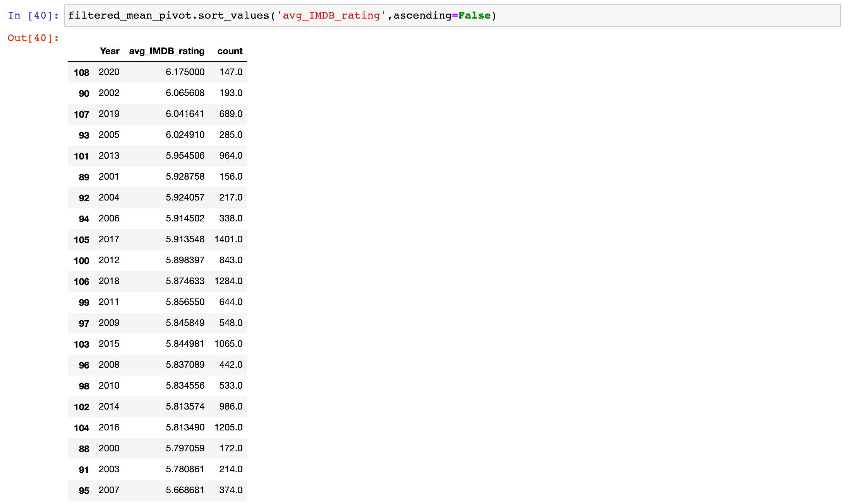Click the count value 689.0
Viewport: 848px width, 504px height.
[231, 114]
